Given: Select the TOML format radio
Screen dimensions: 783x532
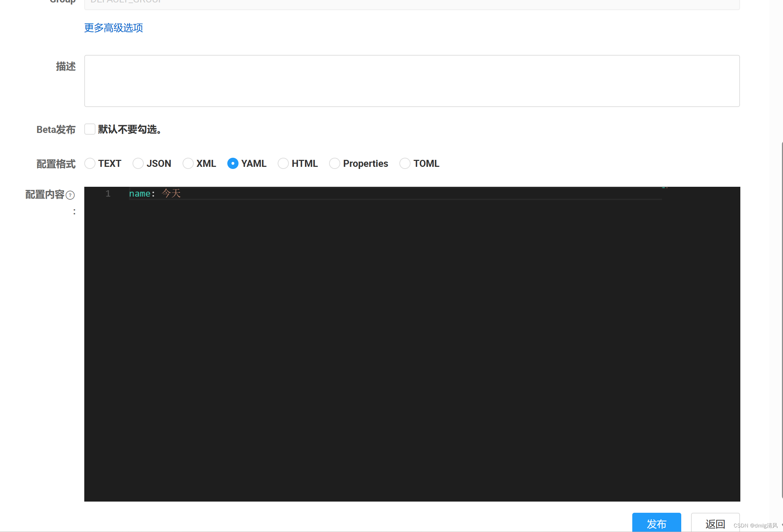Looking at the screenshot, I should click(x=405, y=163).
